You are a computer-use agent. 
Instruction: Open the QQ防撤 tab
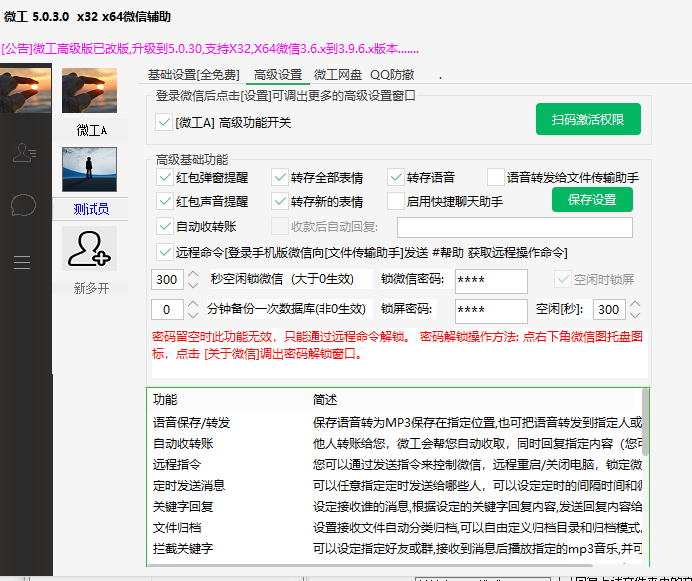click(392, 75)
